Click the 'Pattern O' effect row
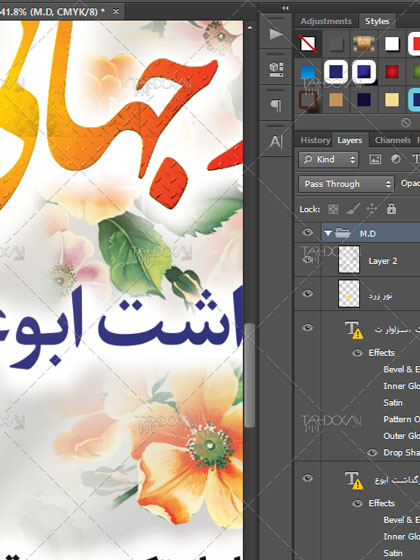The width and height of the screenshot is (420, 560). pyautogui.click(x=401, y=419)
